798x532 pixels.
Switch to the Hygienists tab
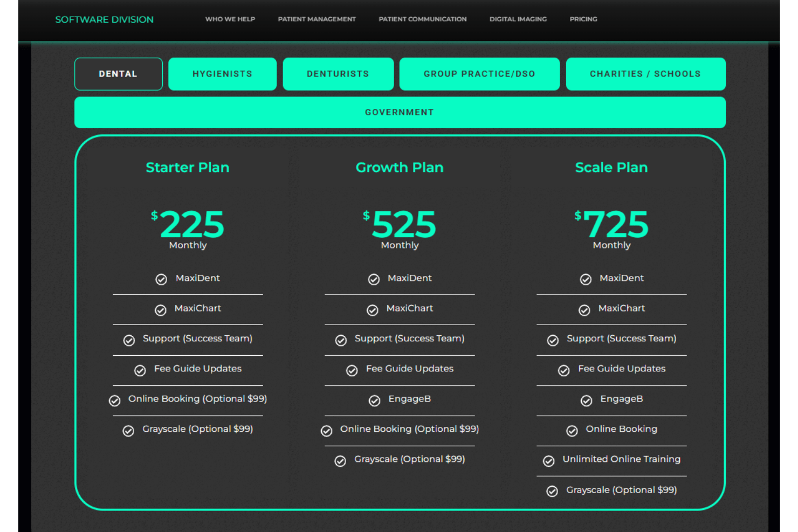point(222,74)
